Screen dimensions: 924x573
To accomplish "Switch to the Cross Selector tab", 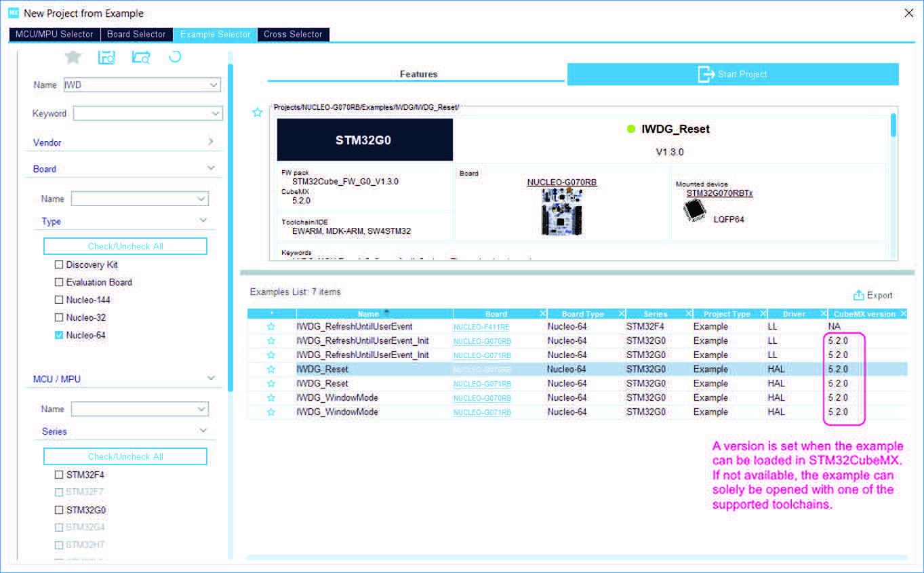I will tap(293, 34).
